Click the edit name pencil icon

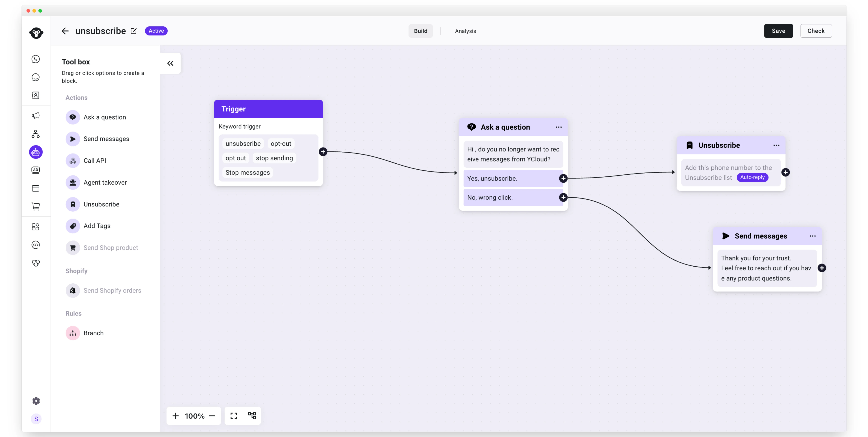click(134, 31)
